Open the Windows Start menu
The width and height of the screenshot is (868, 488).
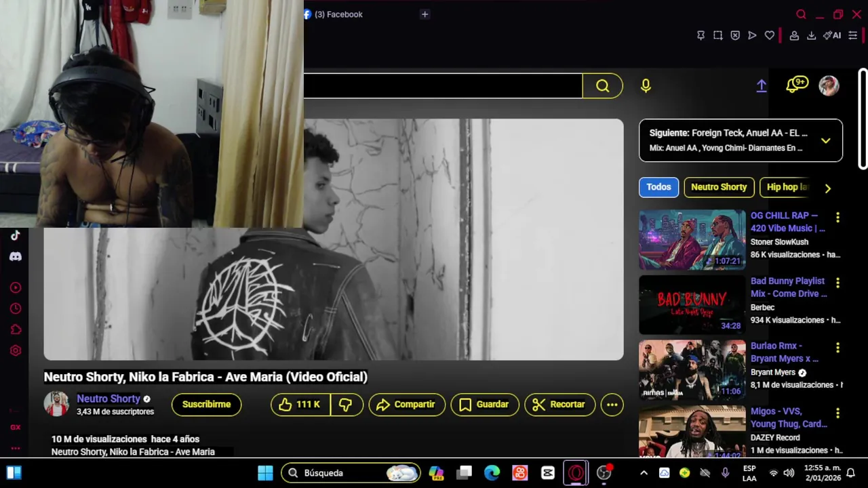coord(265,472)
